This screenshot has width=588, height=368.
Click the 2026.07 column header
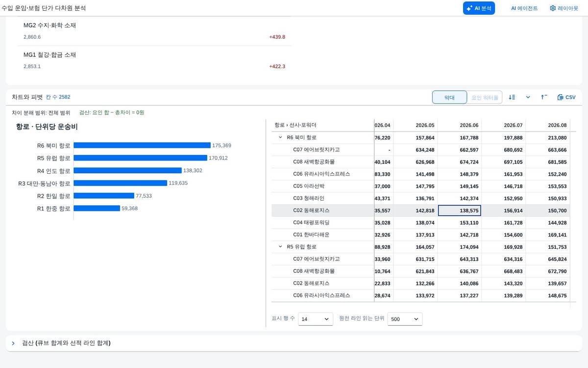point(504,125)
